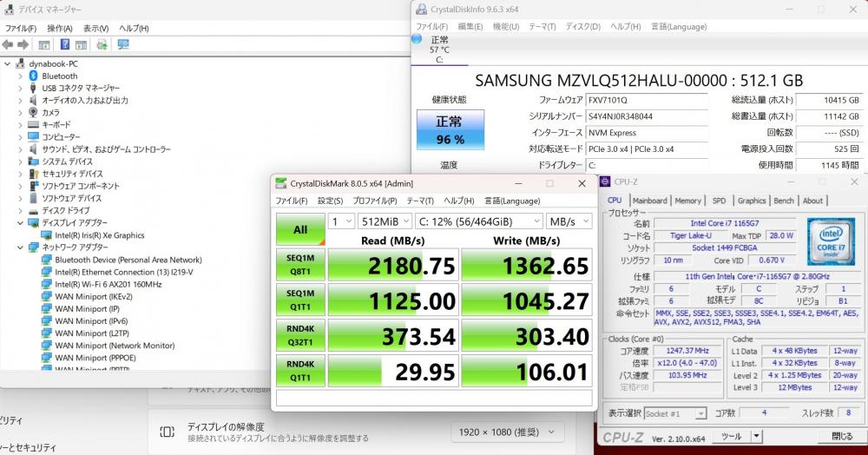The width and height of the screenshot is (868, 455).
Task: Select Intel(R) Ethernet Connection (13) I219-V
Action: pos(123,273)
